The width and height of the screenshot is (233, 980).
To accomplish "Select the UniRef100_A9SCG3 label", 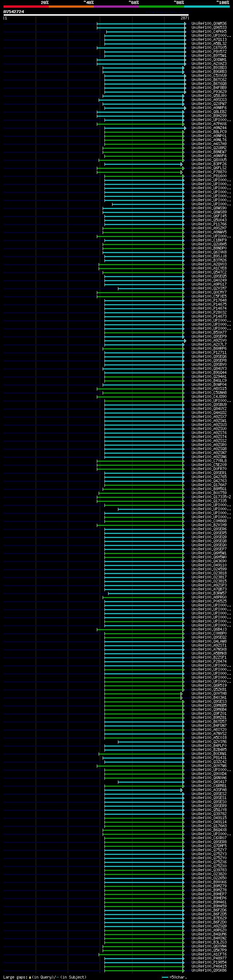I will (209, 100).
